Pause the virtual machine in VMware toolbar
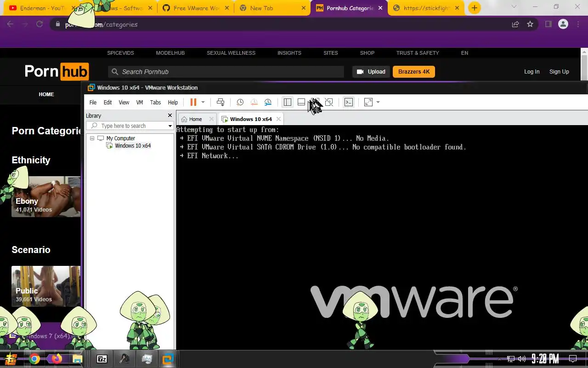Screen dimensions: 588x368 (x=193, y=102)
